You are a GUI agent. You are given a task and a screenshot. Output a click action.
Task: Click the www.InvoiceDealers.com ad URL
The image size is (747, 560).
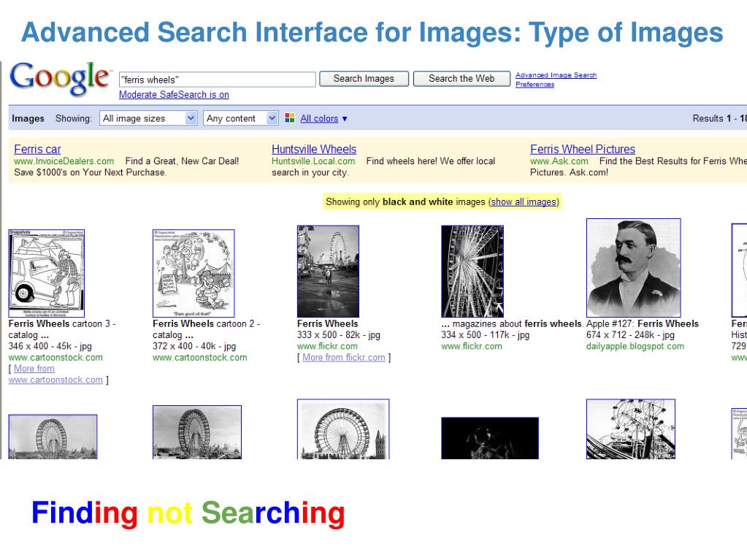pyautogui.click(x=64, y=161)
